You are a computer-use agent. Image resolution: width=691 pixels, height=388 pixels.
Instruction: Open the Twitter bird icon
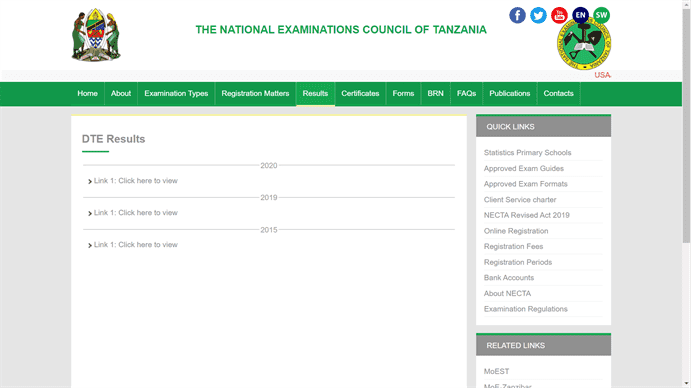(538, 15)
